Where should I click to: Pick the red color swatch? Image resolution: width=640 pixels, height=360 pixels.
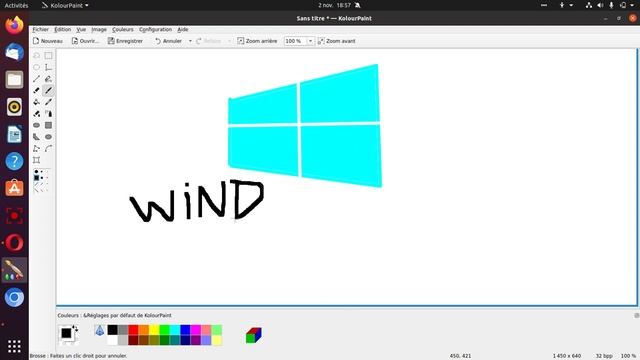(x=133, y=330)
